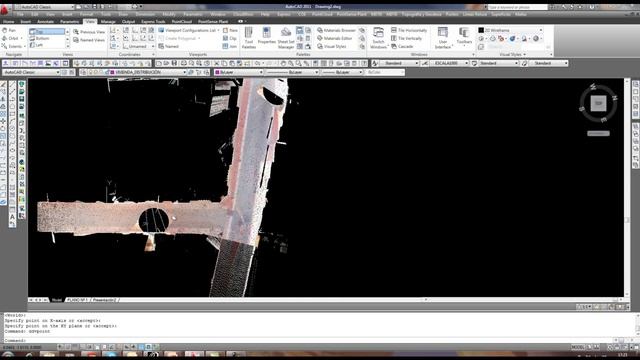Viewport: 640px width, 360px height.
Task: Expand the Coordinates panel launcher arrow
Action: click(153, 54)
